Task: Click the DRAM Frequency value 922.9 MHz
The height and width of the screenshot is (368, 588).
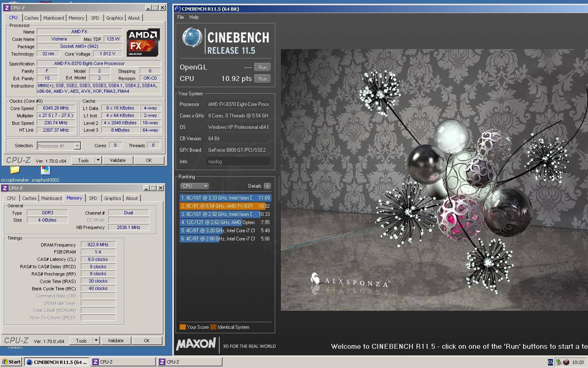Action: coord(98,245)
